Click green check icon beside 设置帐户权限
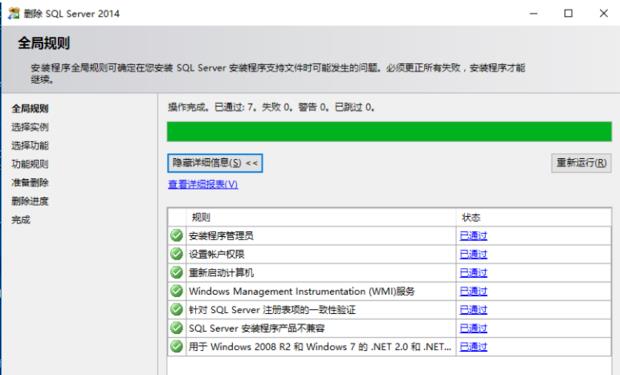The width and height of the screenshot is (620, 375). point(176,254)
